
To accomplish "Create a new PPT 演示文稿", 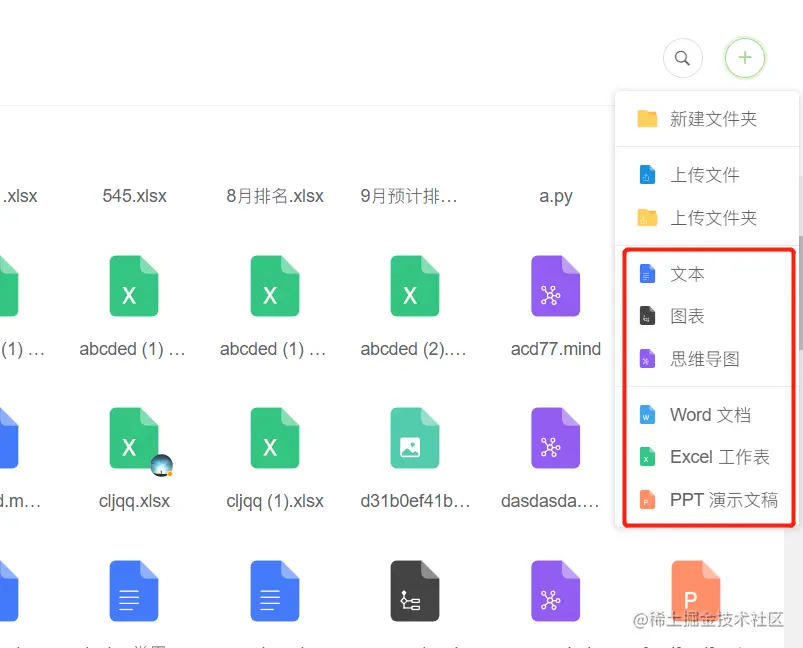I will pos(707,499).
